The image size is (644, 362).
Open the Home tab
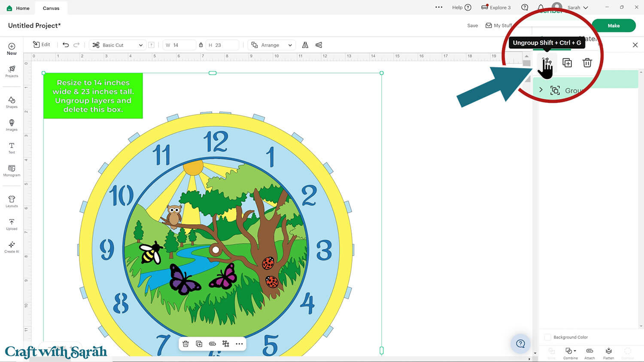[x=18, y=8]
